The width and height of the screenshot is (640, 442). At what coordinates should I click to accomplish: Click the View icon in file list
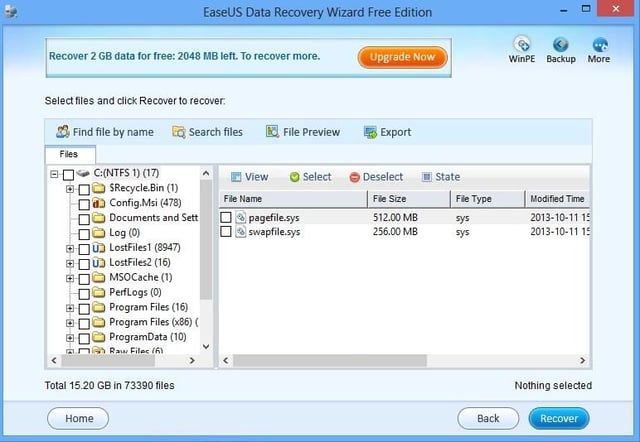(236, 177)
